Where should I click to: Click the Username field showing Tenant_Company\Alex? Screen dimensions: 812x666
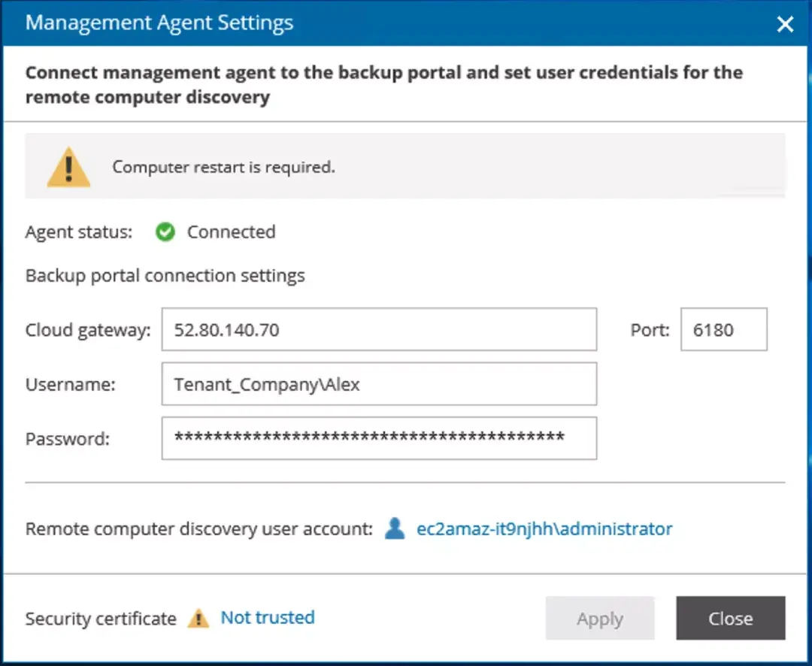[x=379, y=383]
